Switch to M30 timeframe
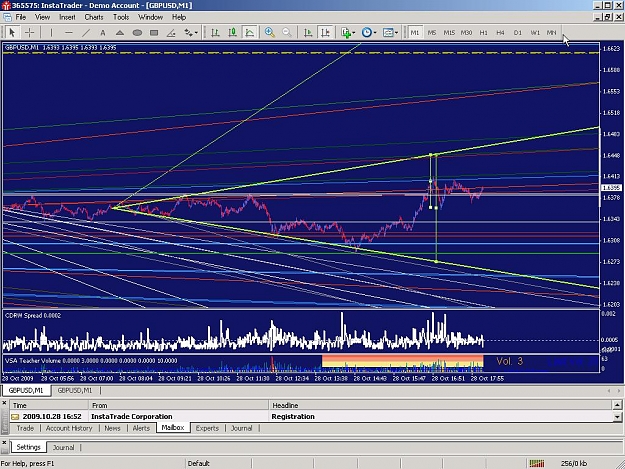This screenshot has width=625, height=469. coord(466,32)
